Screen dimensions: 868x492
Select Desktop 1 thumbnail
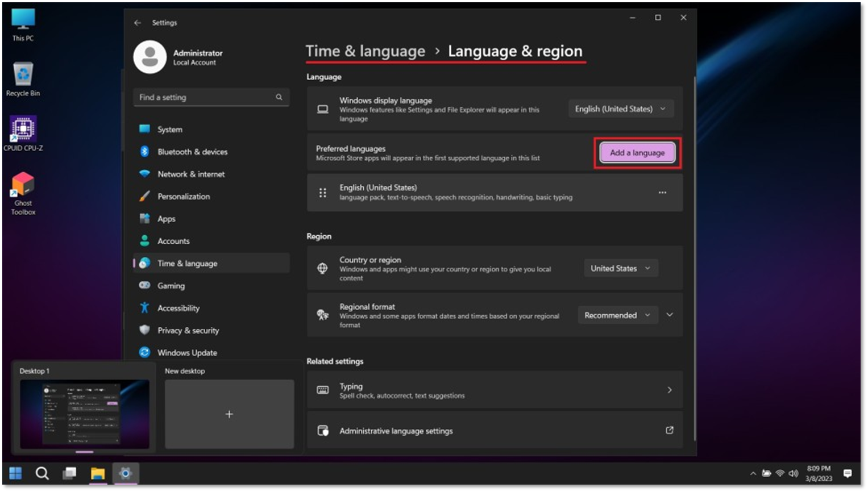[85, 414]
